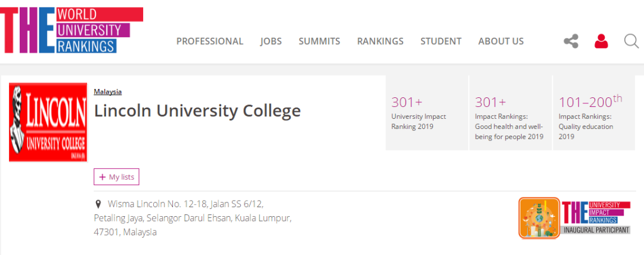Open the About Us menu
The image size is (644, 255).
click(x=501, y=41)
